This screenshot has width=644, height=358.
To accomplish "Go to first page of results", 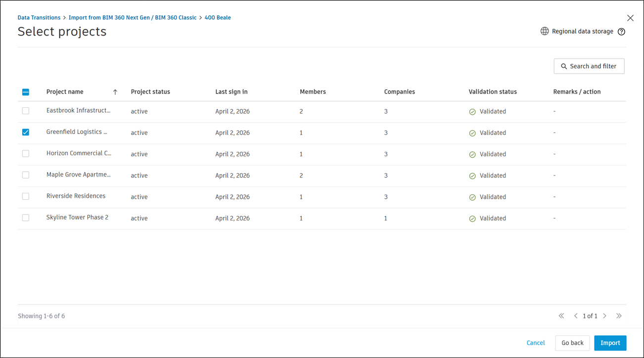I will coord(561,316).
